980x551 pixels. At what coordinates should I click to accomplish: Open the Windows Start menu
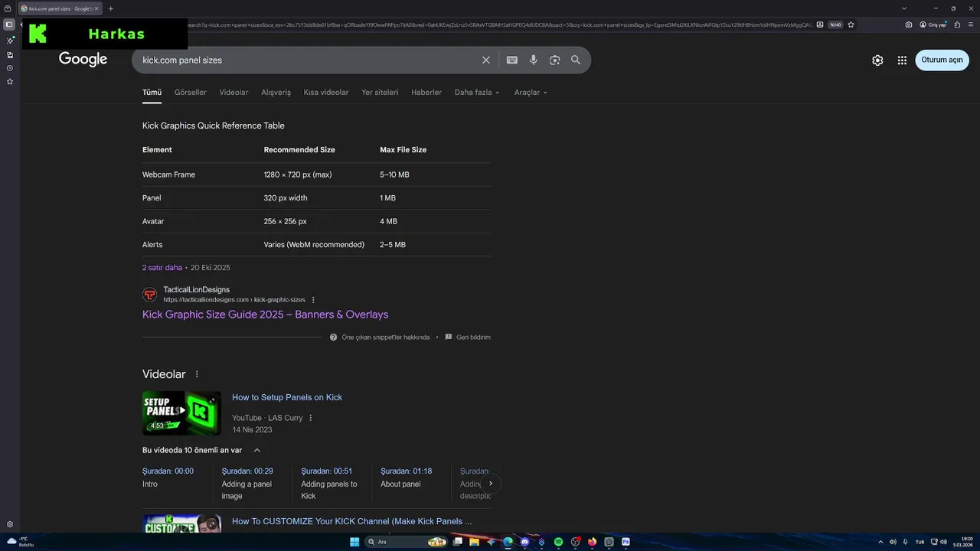[x=354, y=542]
